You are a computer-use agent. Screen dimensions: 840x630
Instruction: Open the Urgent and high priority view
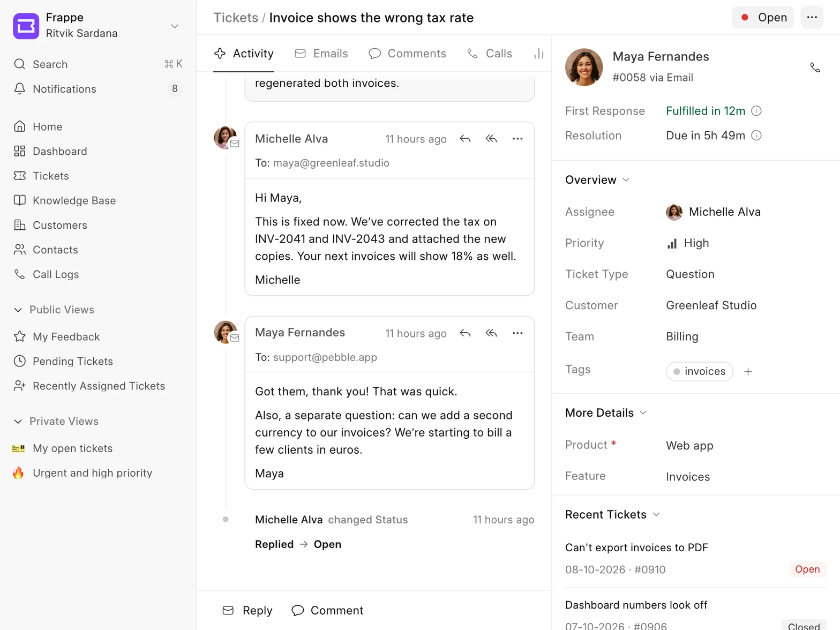coord(98,473)
